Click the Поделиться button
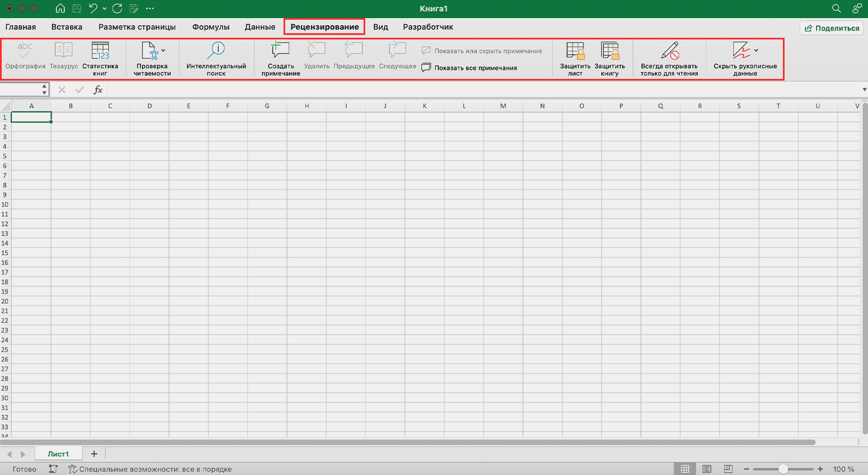The width and height of the screenshot is (868, 475). 832,28
